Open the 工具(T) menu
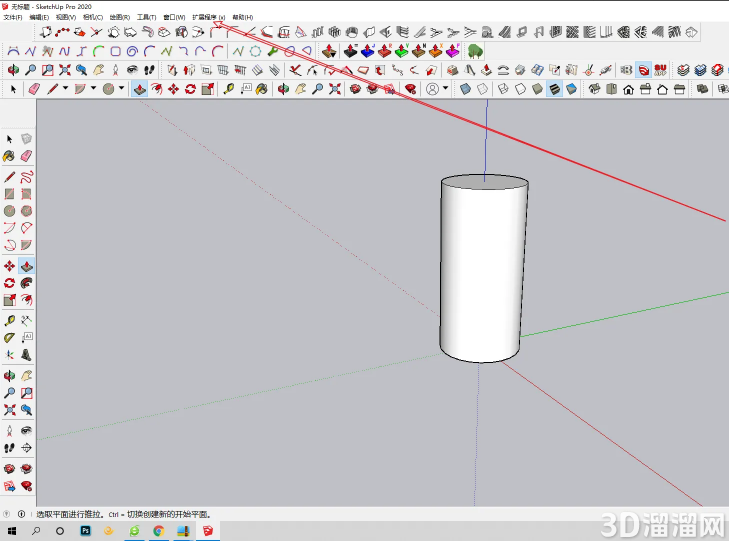The width and height of the screenshot is (729, 541). [x=146, y=17]
